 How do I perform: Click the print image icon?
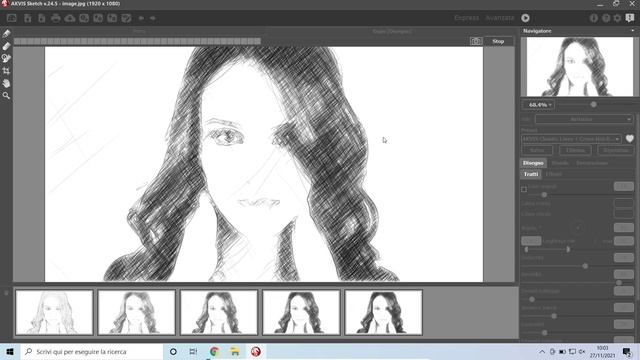point(56,18)
